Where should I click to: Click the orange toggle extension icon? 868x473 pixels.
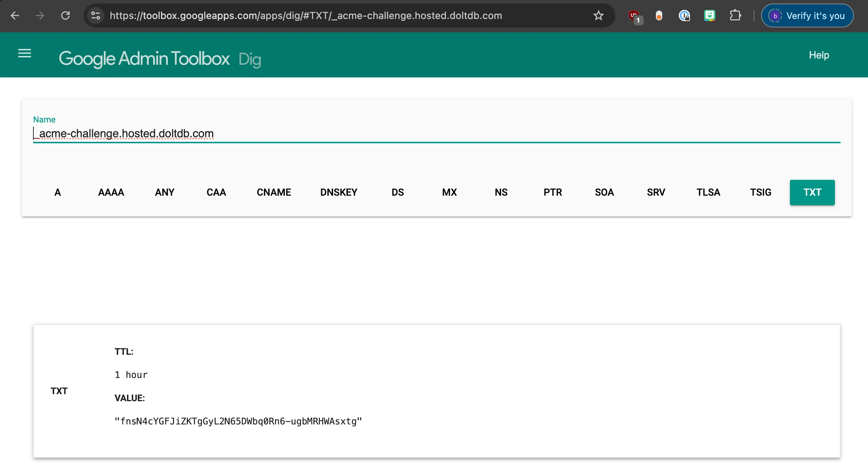[x=658, y=15]
